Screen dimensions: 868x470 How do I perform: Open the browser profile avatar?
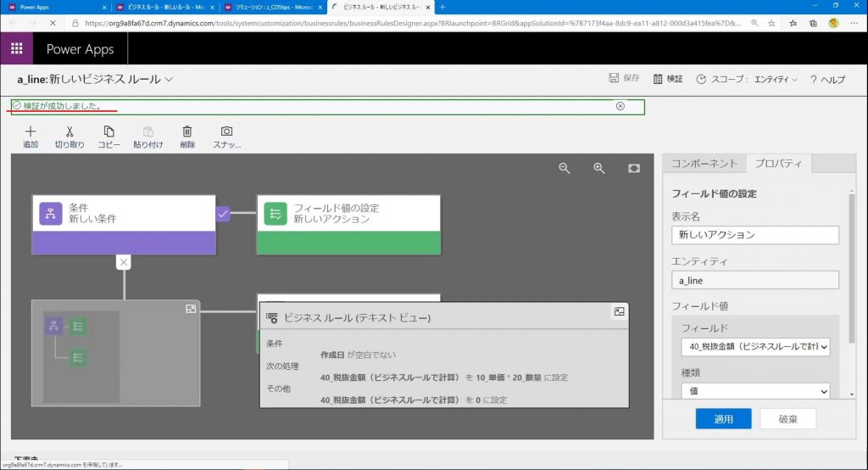coord(834,23)
